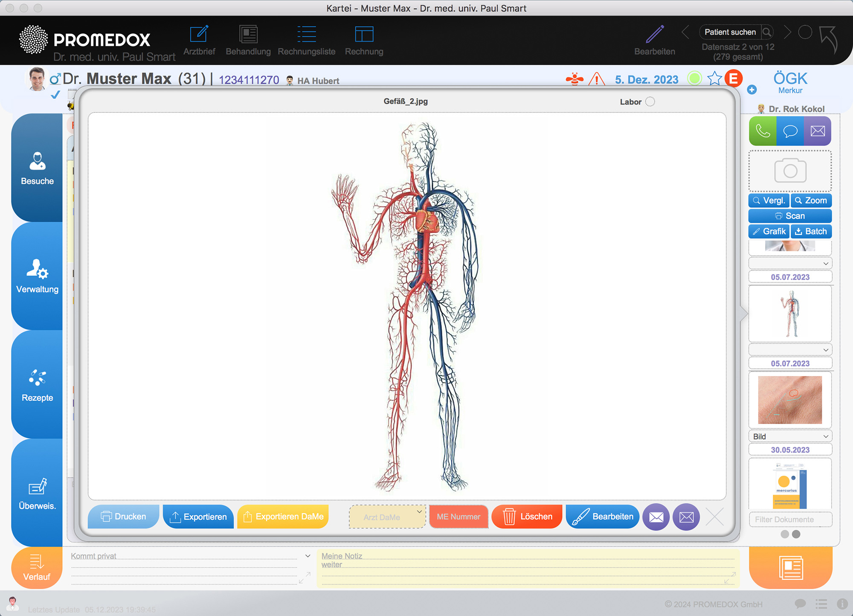Open Verwaltung sidebar section
853x616 pixels.
tap(37, 276)
